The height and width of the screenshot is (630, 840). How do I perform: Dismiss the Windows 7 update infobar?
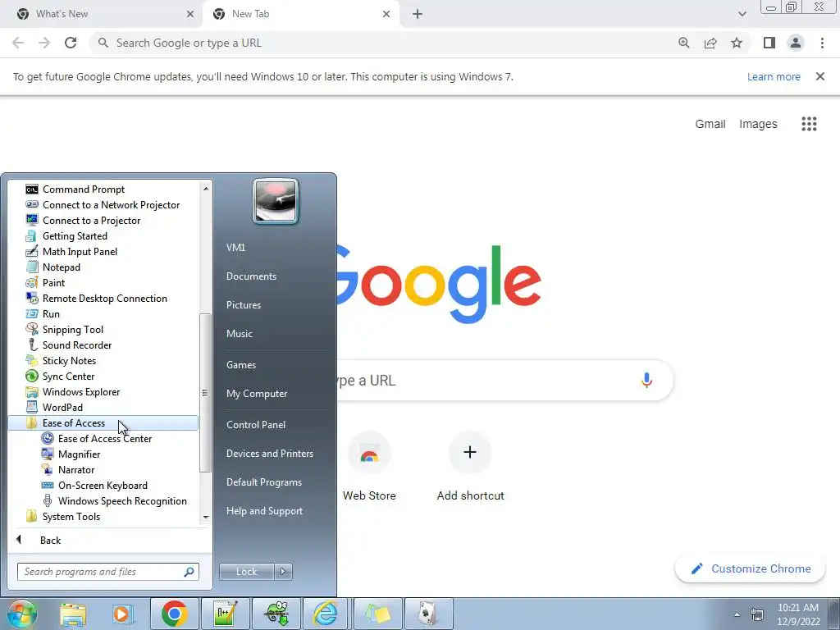pos(820,76)
